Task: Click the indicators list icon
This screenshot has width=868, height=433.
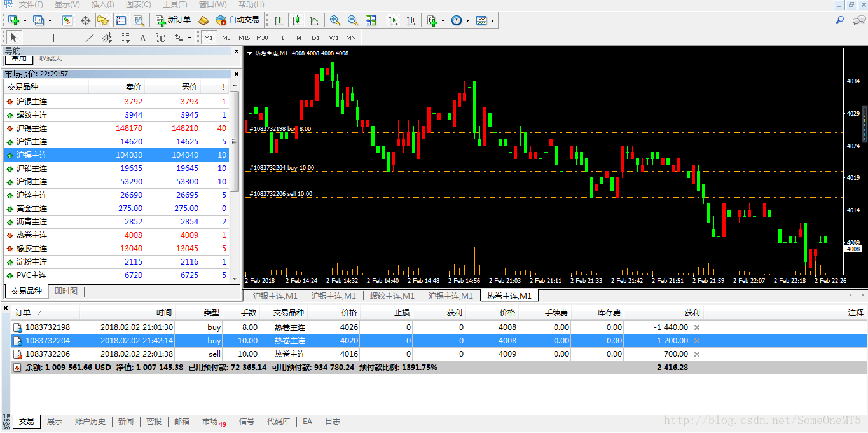Action: pos(432,20)
